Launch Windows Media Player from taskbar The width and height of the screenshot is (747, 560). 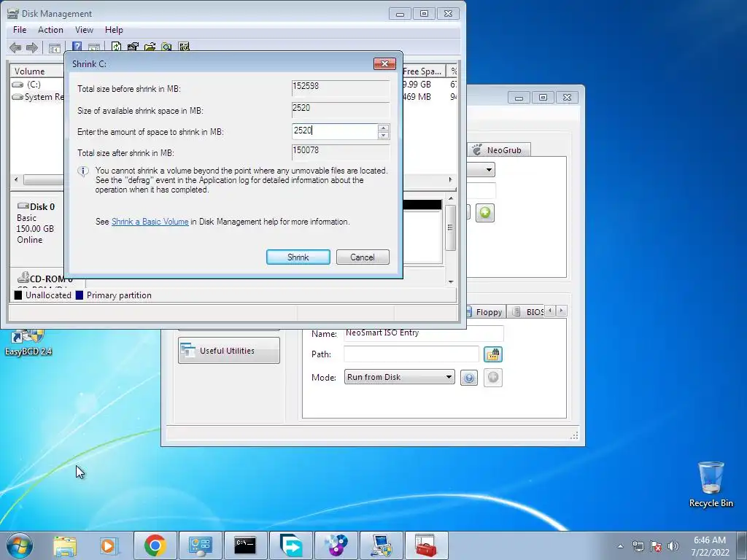[x=108, y=545]
